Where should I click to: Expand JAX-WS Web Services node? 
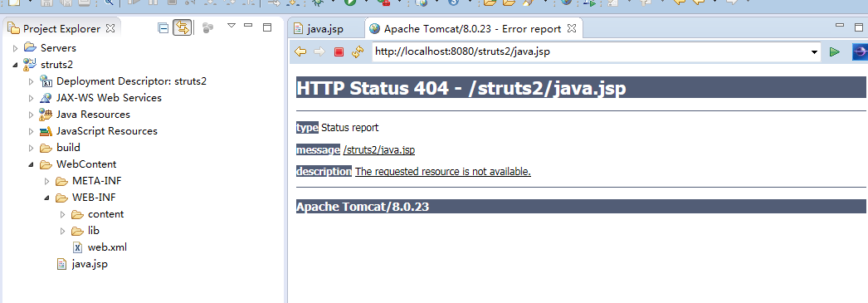coord(31,98)
